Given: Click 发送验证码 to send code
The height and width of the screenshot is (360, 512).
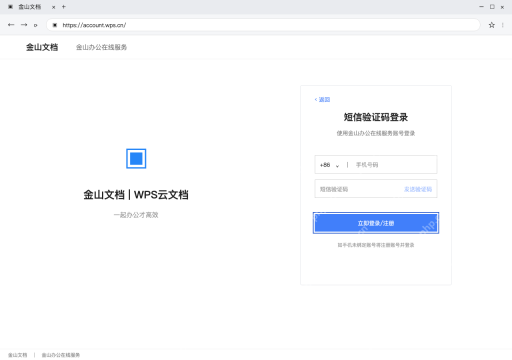Looking at the screenshot, I should point(418,189).
